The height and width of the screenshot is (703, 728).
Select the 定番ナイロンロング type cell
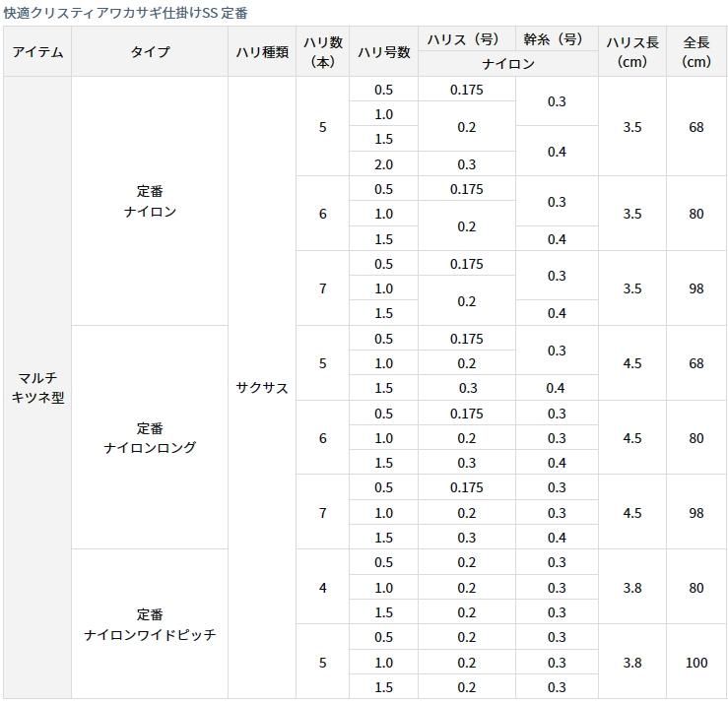pyautogui.click(x=150, y=438)
